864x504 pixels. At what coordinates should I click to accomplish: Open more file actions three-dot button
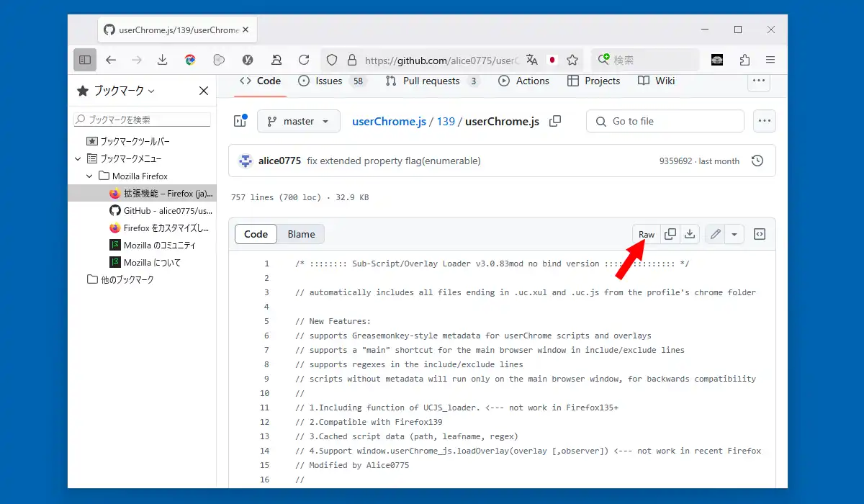[765, 121]
